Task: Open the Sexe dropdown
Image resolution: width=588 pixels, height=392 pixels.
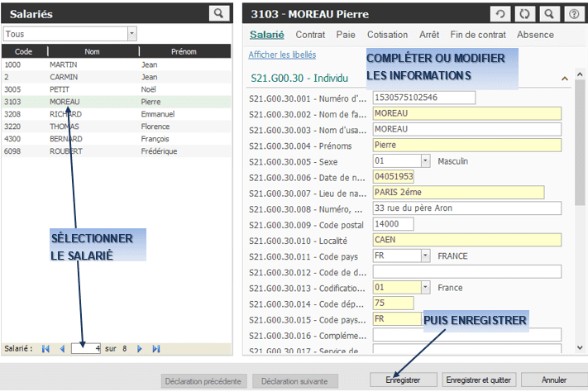Action: pyautogui.click(x=425, y=161)
